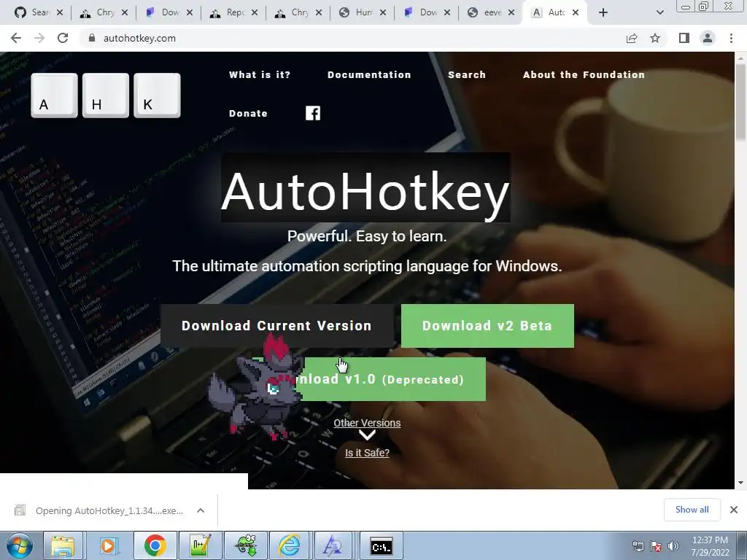Open the Donate menu item
Viewport: 747px width, 560px height.
[x=248, y=113]
